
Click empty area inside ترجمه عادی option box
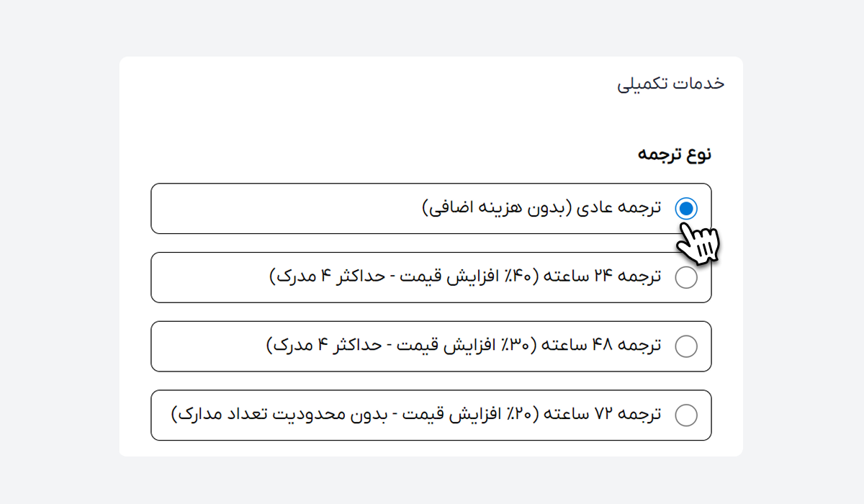tap(288, 209)
